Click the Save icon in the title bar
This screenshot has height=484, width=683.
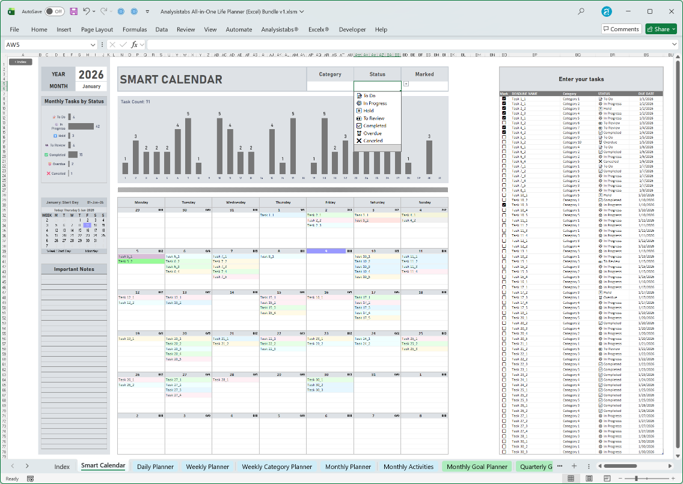[x=74, y=11]
